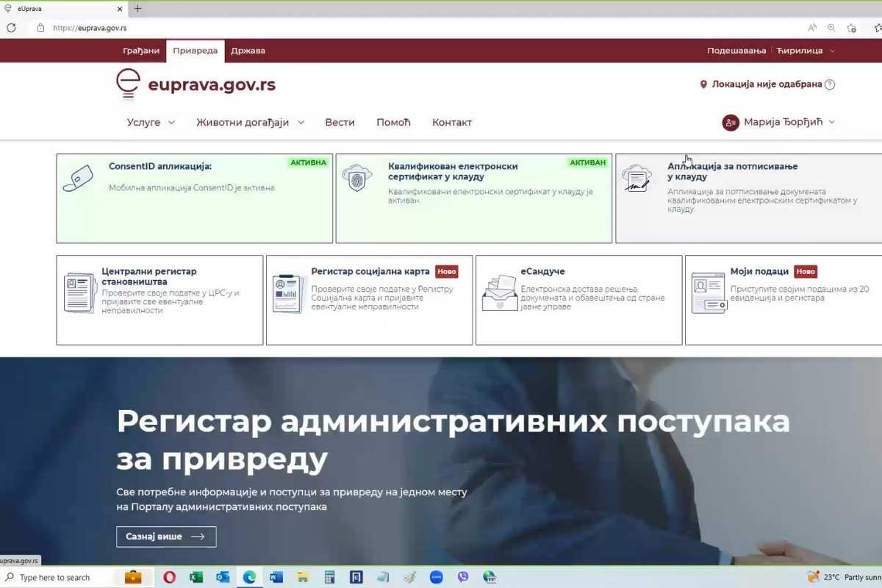Click the euprava.gov.rs logo icon

[x=129, y=84]
